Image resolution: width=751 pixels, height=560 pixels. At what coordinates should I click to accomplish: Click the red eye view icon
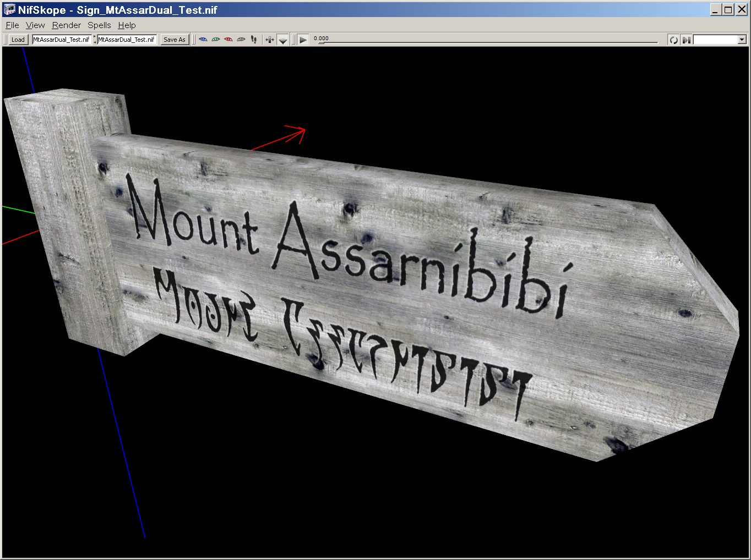(228, 40)
